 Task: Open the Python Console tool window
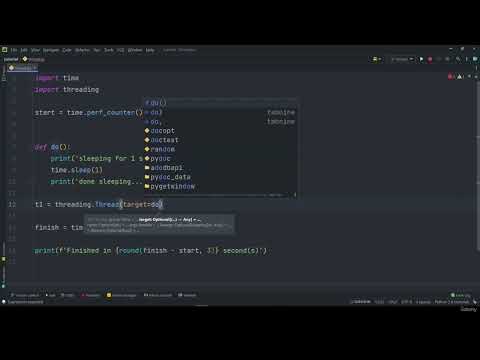158,295
